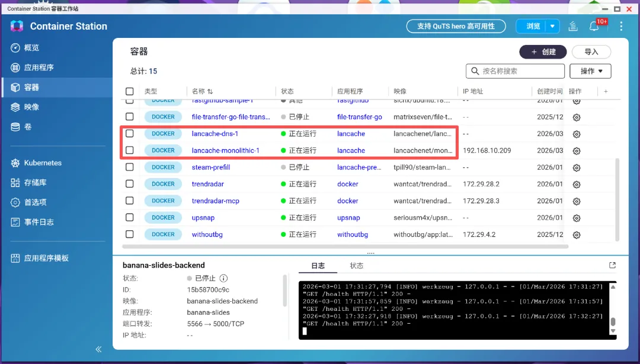The image size is (640, 364).
Task: Click the 状态 column header
Action: pyautogui.click(x=287, y=91)
